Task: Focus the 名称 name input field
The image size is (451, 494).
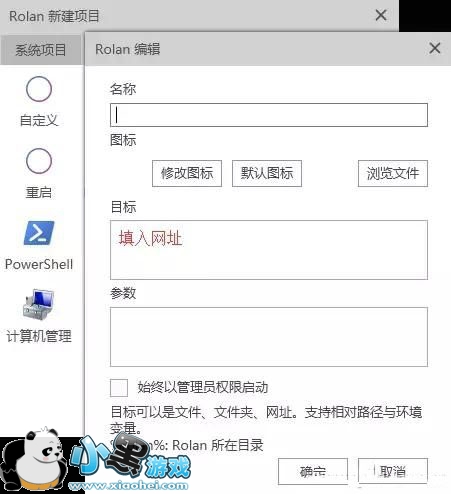Action: pyautogui.click(x=269, y=115)
